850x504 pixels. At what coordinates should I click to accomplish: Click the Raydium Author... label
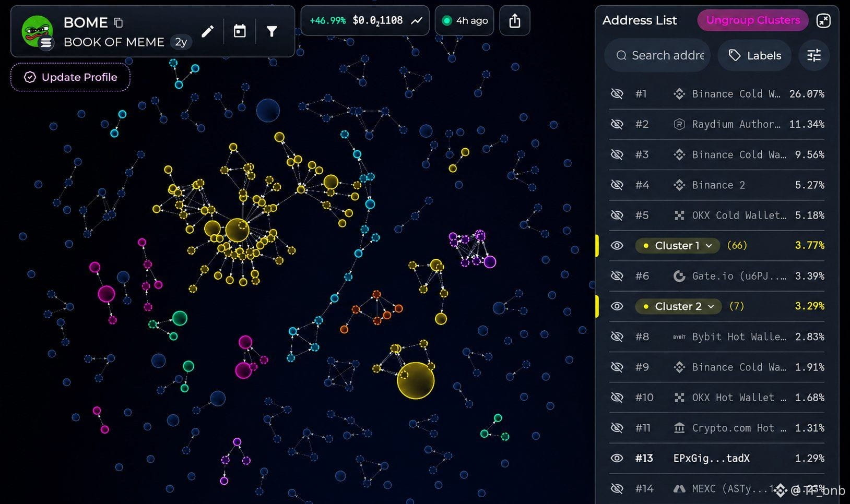[x=736, y=124]
